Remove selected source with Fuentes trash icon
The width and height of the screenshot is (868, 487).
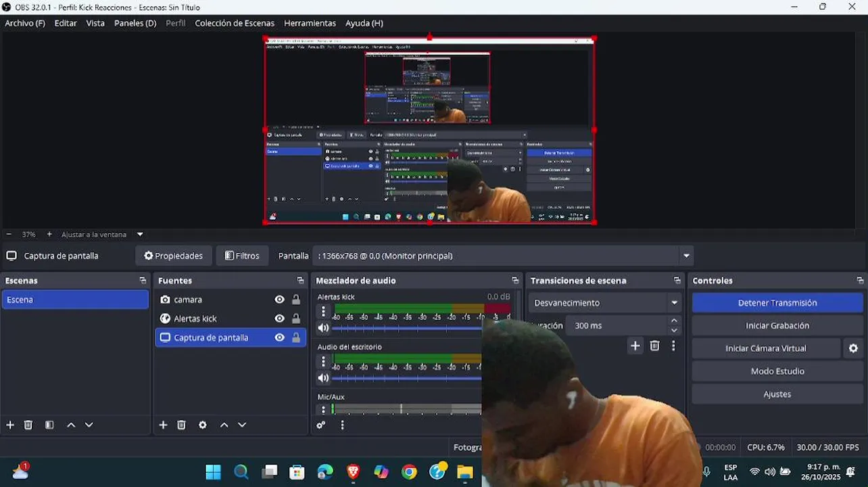point(181,425)
